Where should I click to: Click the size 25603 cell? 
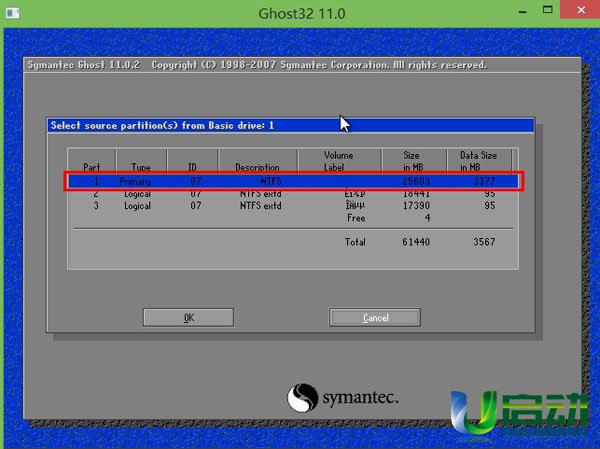click(x=416, y=181)
